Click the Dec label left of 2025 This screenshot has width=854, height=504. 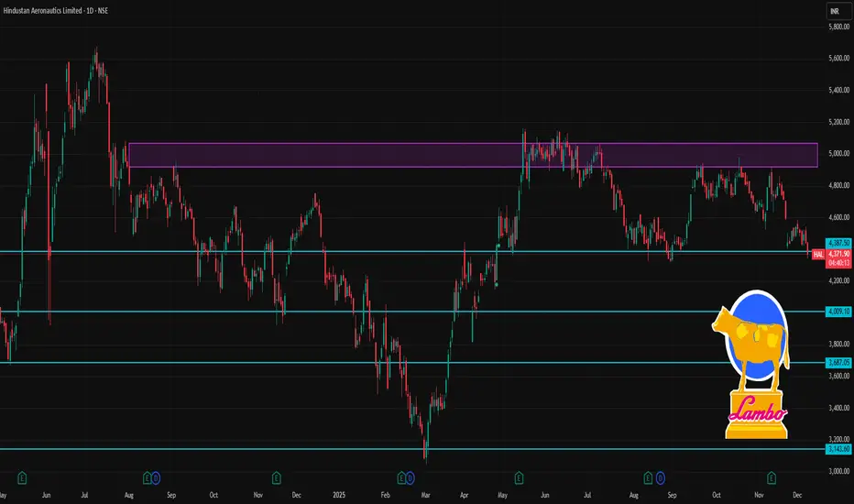click(296, 495)
